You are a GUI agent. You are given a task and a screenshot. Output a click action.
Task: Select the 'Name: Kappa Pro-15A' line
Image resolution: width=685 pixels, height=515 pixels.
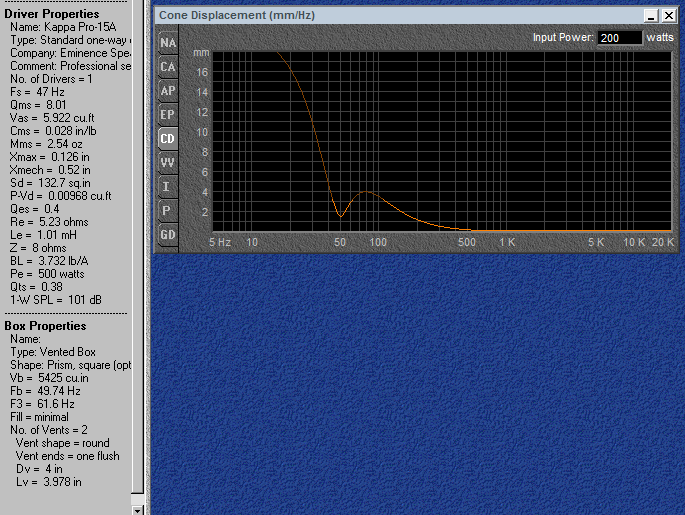click(x=63, y=27)
